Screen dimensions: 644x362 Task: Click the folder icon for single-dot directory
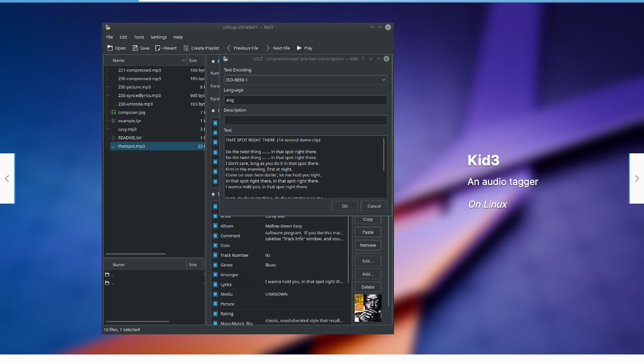(107, 275)
